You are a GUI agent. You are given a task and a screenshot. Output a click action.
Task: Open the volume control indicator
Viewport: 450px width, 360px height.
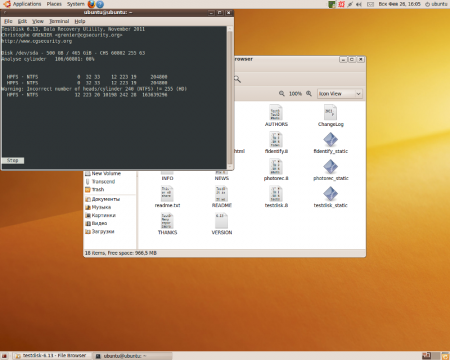point(359,4)
